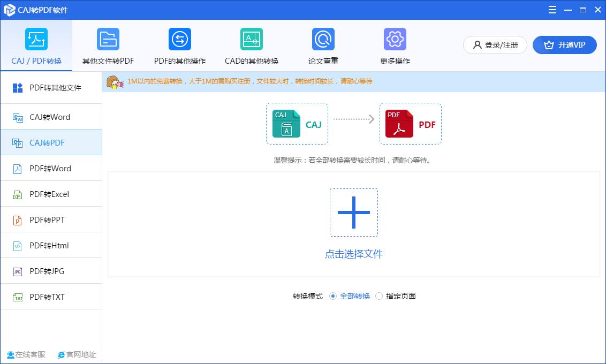Image resolution: width=606 pixels, height=364 pixels.
Task: Choose 指定页面 conversion mode
Action: click(x=379, y=295)
